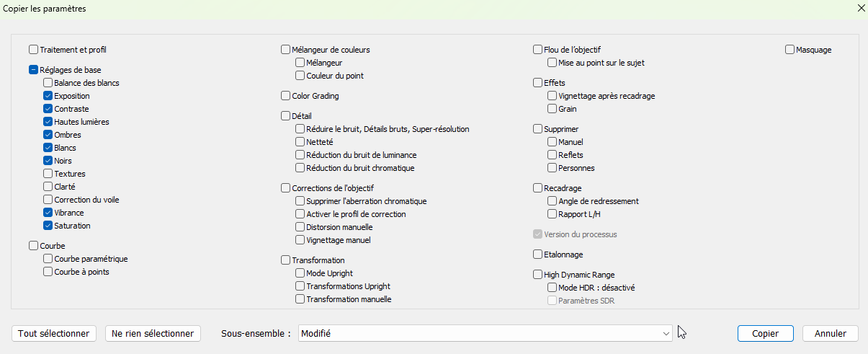Toggle the Réglages de base group checkbox
The width and height of the screenshot is (868, 354).
(33, 70)
